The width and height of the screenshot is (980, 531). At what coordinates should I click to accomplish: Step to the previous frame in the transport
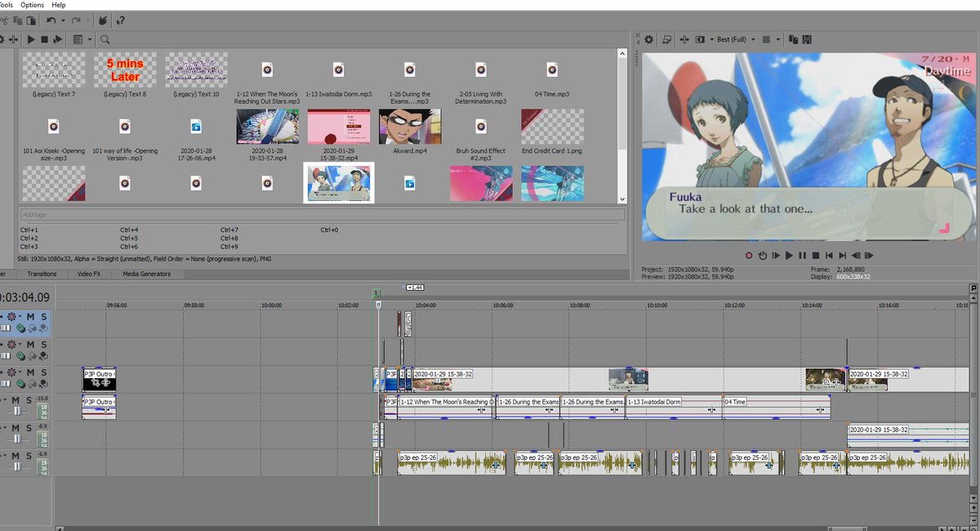[856, 256]
